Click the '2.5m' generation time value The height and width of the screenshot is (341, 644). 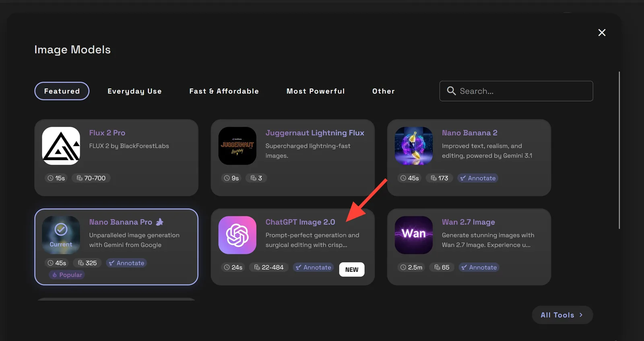(415, 267)
